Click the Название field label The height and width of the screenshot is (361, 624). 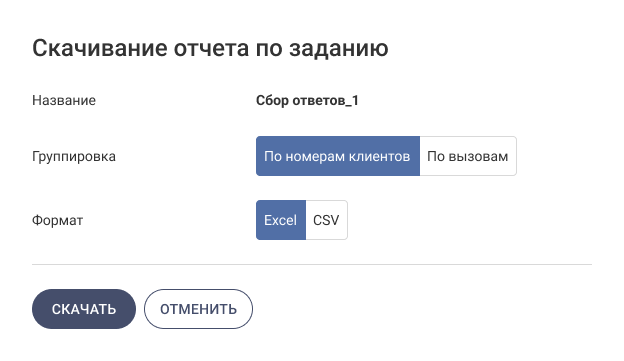(64, 100)
